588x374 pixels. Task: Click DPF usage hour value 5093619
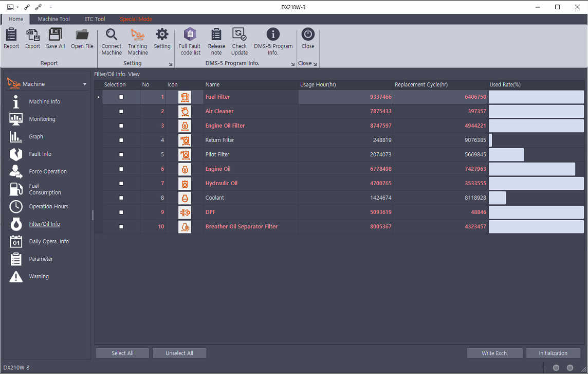click(381, 212)
